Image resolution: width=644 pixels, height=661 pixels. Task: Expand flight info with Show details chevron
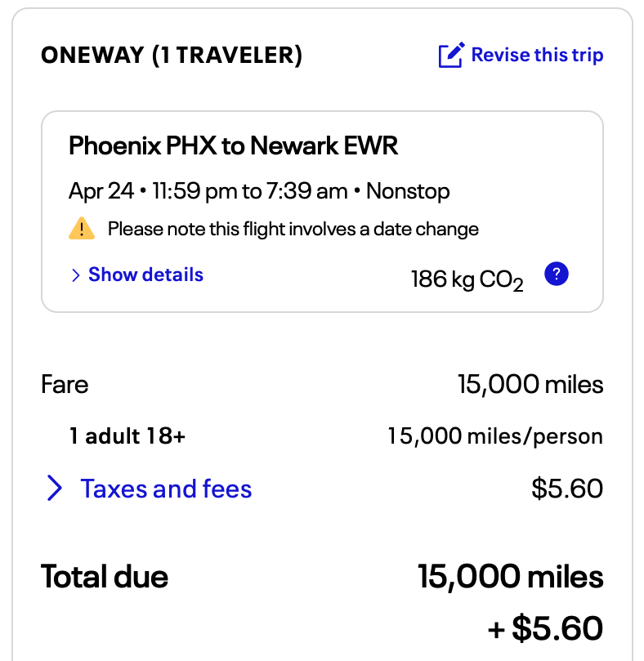[x=75, y=275]
